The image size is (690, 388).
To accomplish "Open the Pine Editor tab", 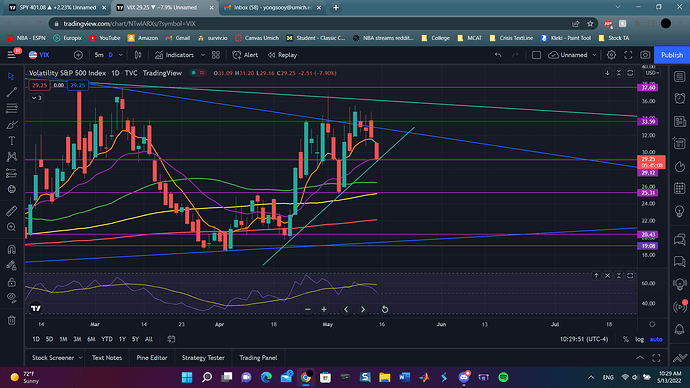I will point(152,358).
